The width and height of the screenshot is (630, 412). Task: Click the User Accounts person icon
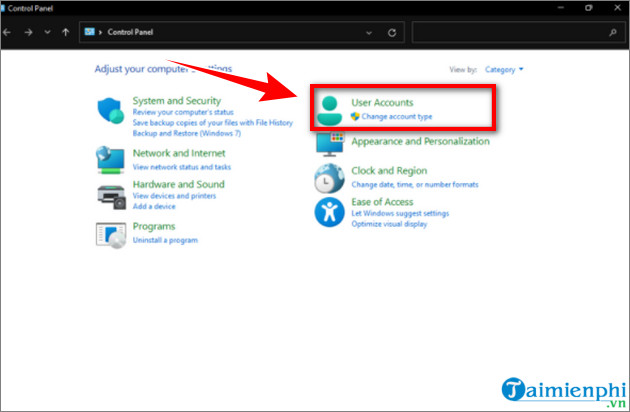(329, 111)
